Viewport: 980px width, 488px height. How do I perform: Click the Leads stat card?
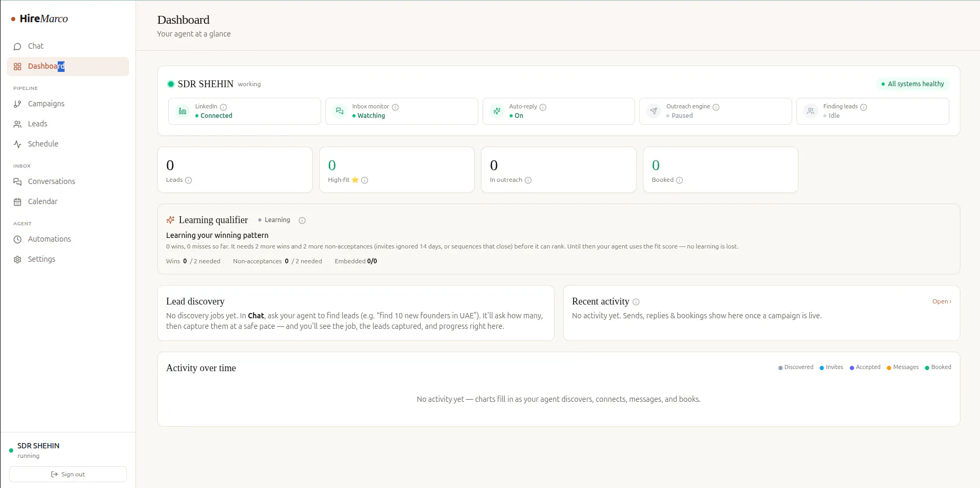(235, 170)
